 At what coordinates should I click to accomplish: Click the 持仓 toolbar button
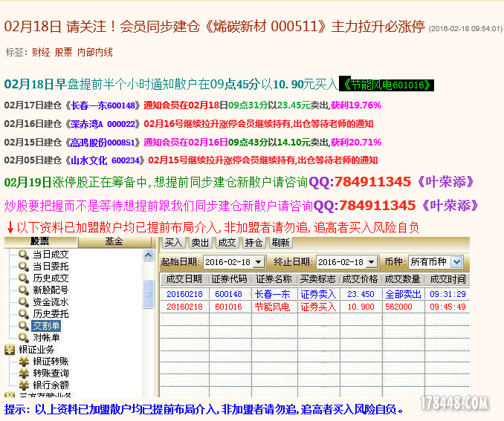(253, 243)
